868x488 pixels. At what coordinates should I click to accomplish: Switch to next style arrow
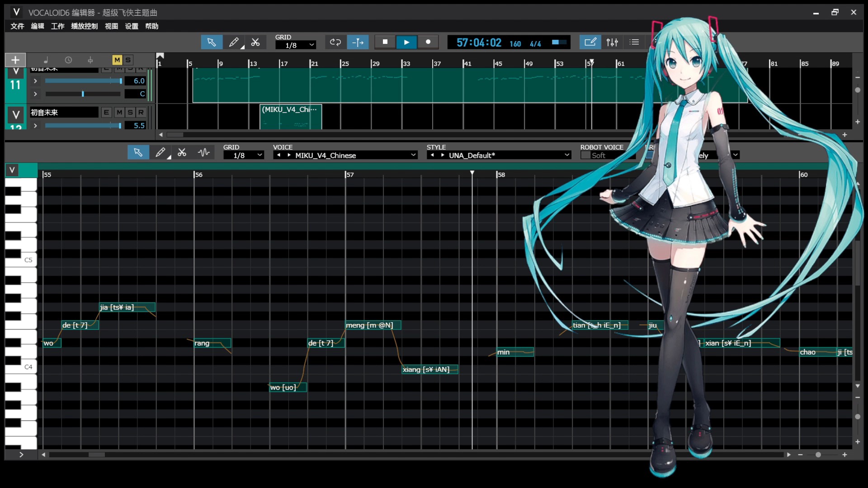[x=443, y=155]
